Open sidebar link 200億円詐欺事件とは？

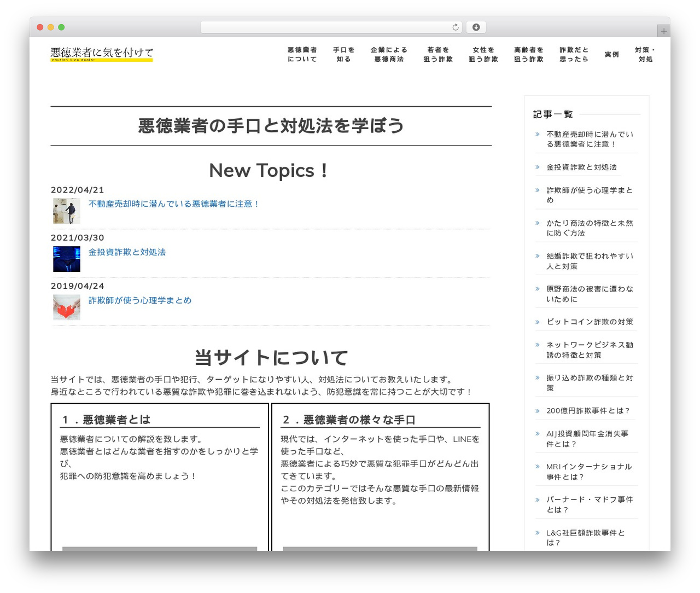(588, 411)
